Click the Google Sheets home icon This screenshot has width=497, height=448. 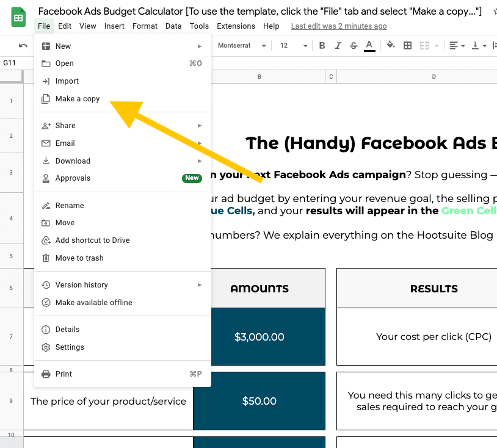18,18
